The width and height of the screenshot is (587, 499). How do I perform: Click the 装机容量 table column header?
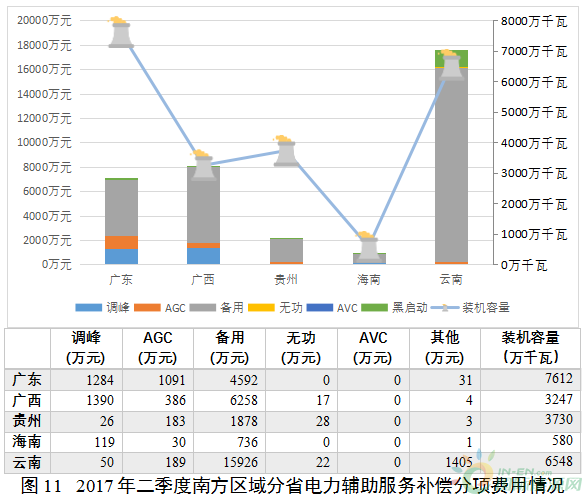[530, 347]
